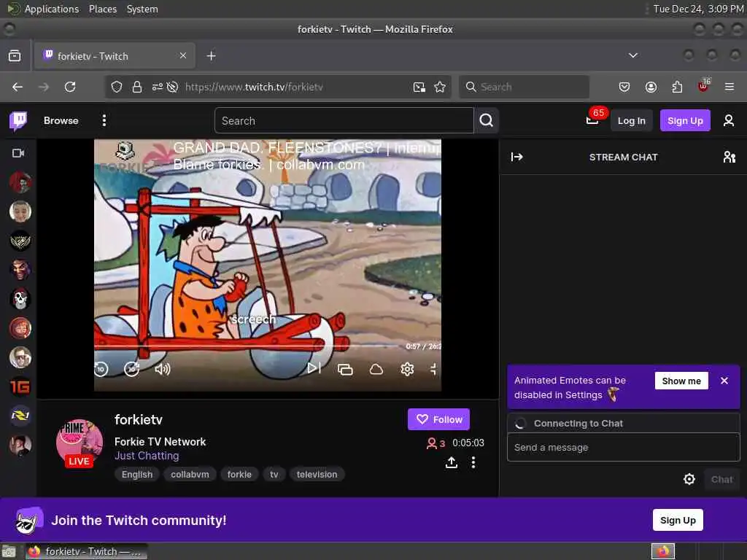Skip the video forward 10 seconds
Image resolution: width=747 pixels, height=560 pixels.
tap(131, 368)
